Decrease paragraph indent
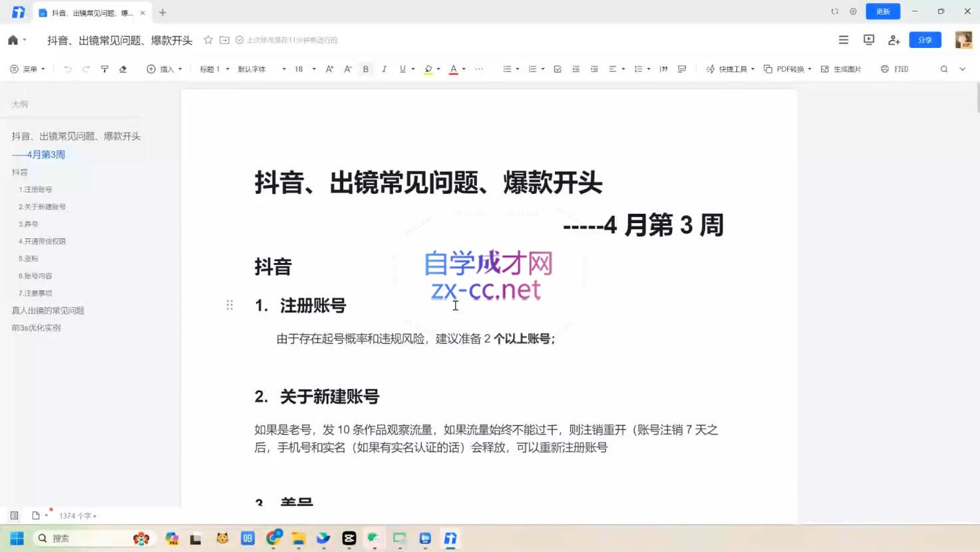The image size is (980, 552). pos(576,69)
